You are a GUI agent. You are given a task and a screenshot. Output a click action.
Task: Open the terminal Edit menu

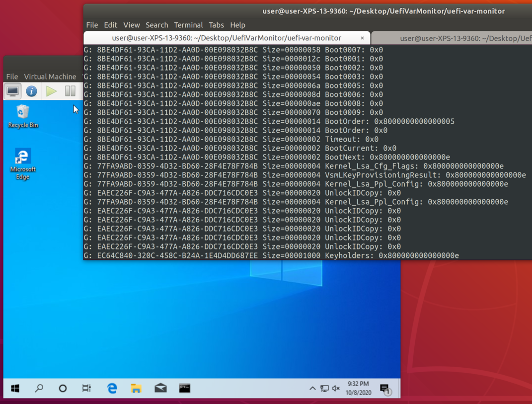111,25
